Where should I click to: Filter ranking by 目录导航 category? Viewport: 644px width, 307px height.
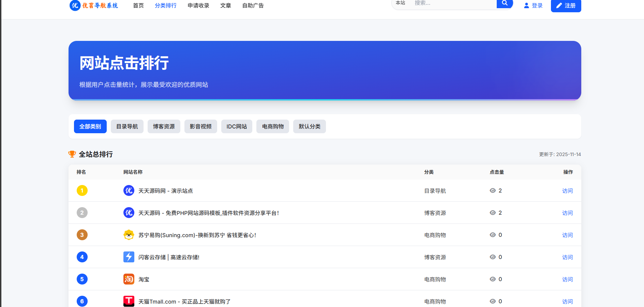[x=127, y=126]
